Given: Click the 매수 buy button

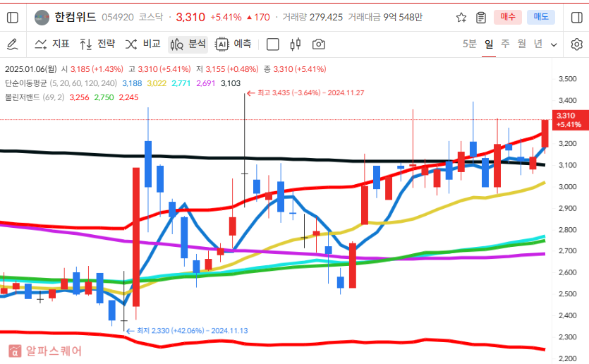Looking at the screenshot, I should pyautogui.click(x=508, y=17).
